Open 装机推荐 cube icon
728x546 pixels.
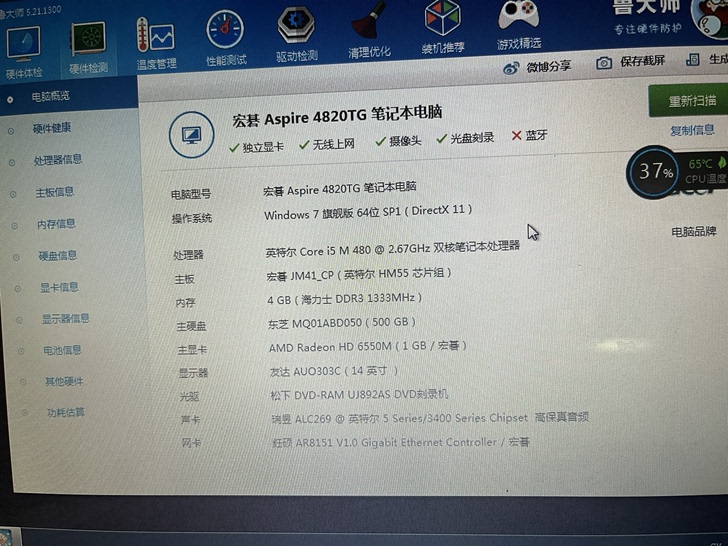(x=442, y=18)
